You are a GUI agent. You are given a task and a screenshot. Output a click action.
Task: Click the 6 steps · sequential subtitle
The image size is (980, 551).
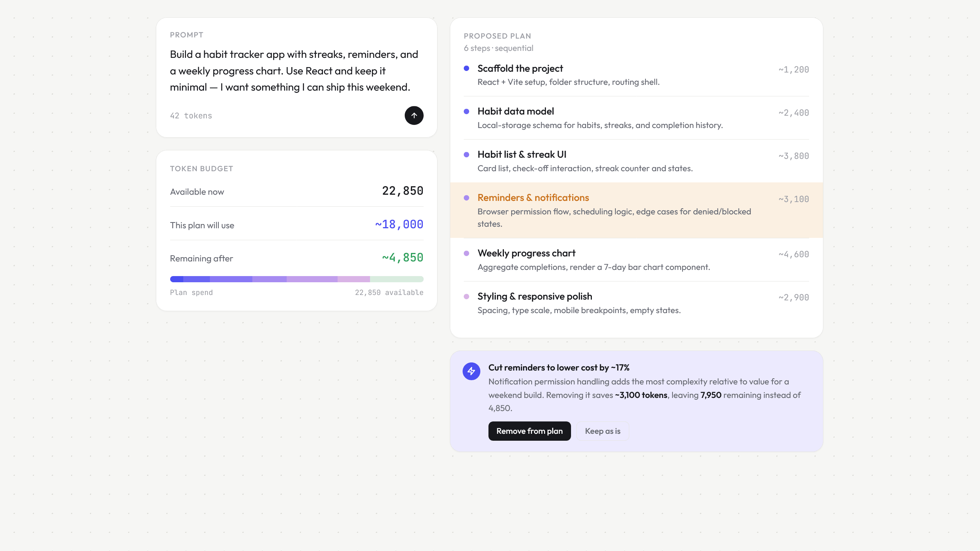click(x=498, y=48)
